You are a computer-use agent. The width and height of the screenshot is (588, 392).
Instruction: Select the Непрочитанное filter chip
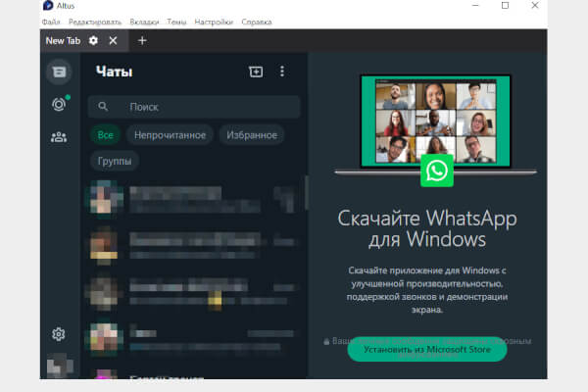click(170, 135)
